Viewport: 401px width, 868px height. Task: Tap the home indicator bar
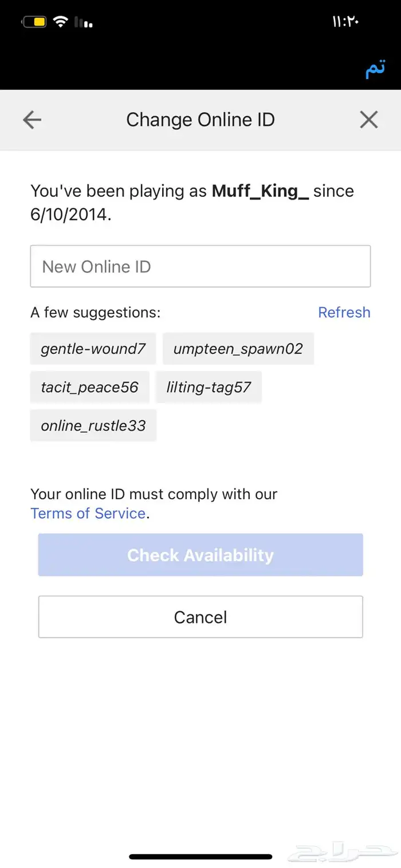(200, 857)
